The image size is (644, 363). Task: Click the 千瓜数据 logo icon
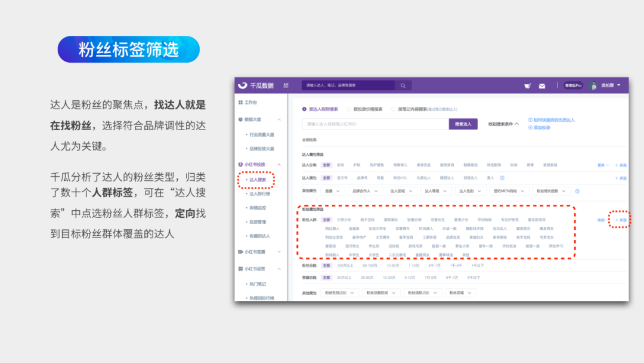tap(243, 85)
